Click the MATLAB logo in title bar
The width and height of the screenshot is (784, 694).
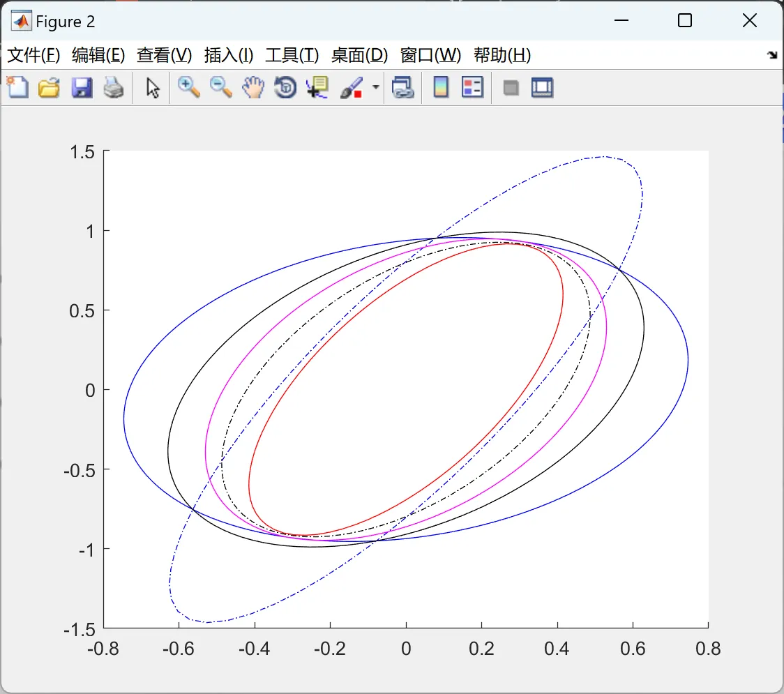pos(22,20)
